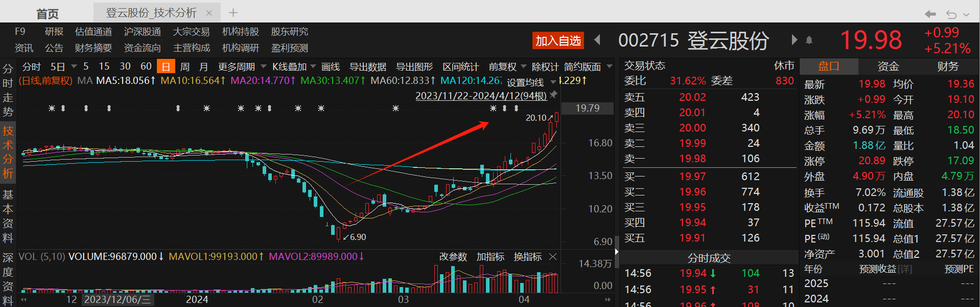
Task: Open 大宗交易 menu item
Action: click(192, 32)
